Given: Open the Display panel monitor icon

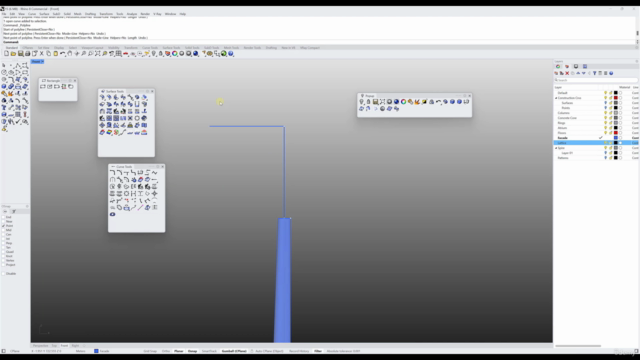Looking at the screenshot, I should click(576, 66).
